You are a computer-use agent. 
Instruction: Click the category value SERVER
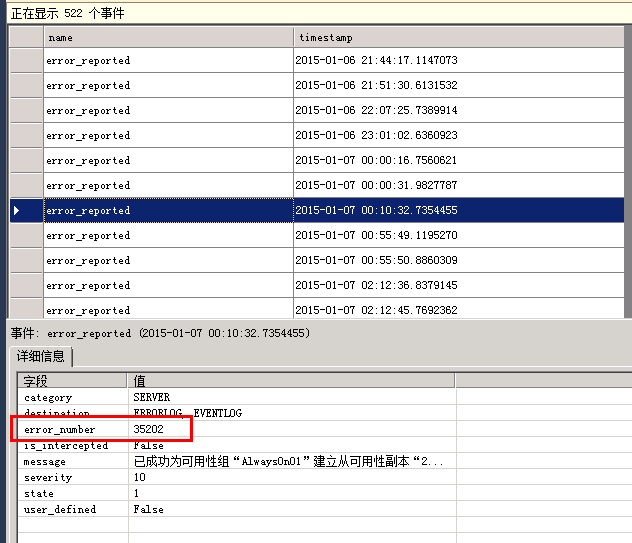151,398
